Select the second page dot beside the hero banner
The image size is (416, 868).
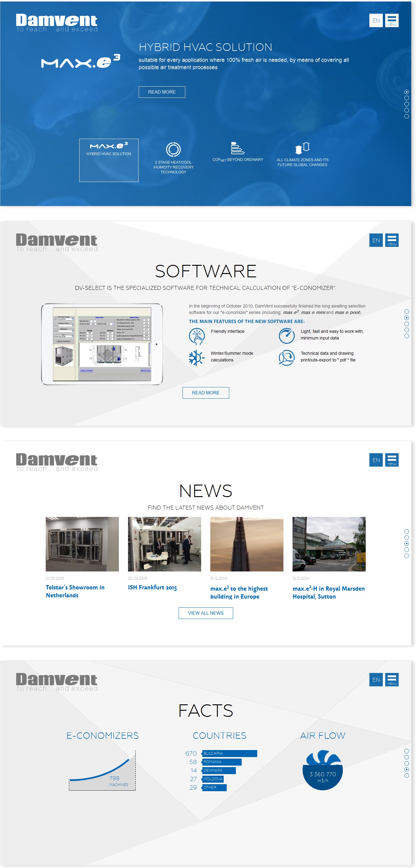[x=407, y=98]
